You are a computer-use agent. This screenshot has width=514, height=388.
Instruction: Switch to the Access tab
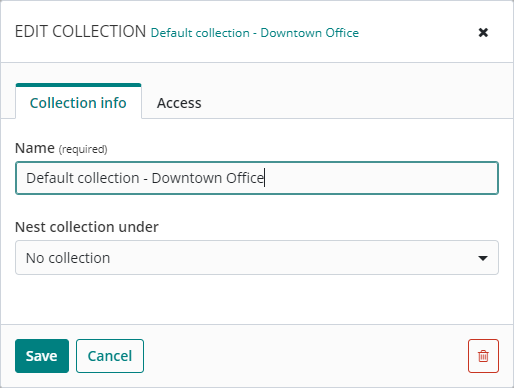pos(179,103)
